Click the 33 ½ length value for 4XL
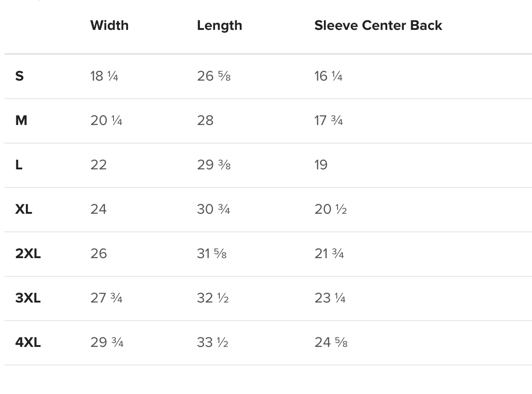Viewport: 532px width, 394px height. (x=213, y=342)
